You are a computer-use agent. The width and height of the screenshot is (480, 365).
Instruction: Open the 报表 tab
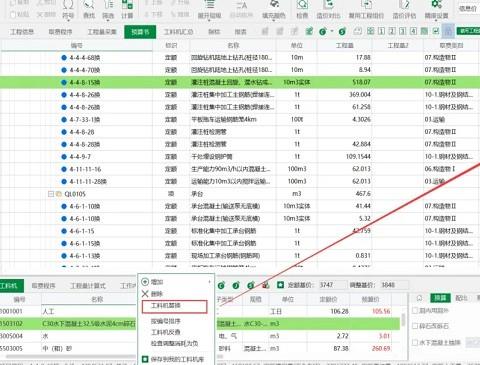240,32
